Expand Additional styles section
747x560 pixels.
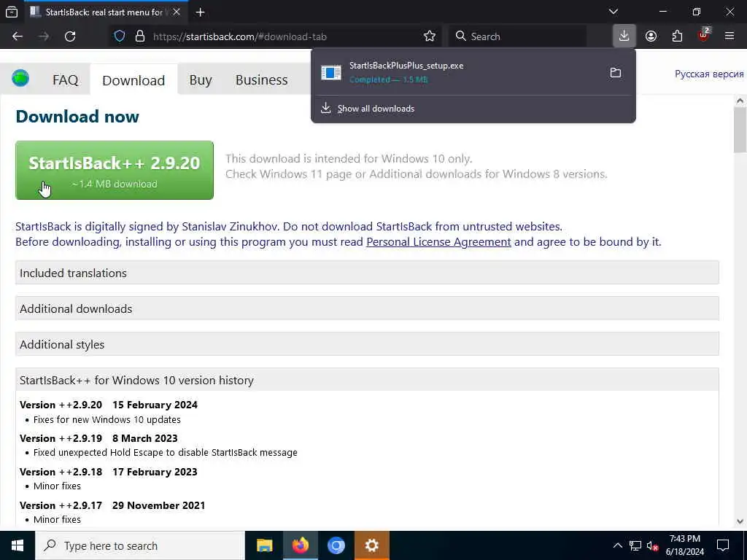coord(367,344)
